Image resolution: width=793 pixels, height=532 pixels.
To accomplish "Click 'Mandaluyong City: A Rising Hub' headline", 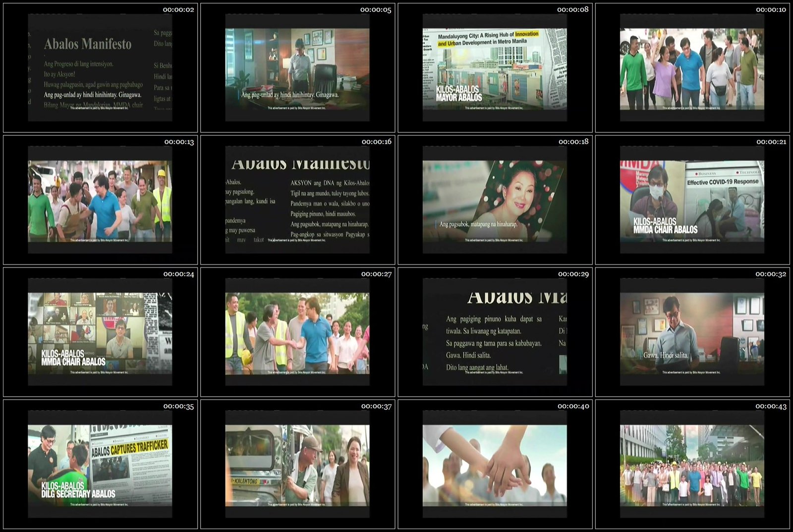I will [x=488, y=39].
